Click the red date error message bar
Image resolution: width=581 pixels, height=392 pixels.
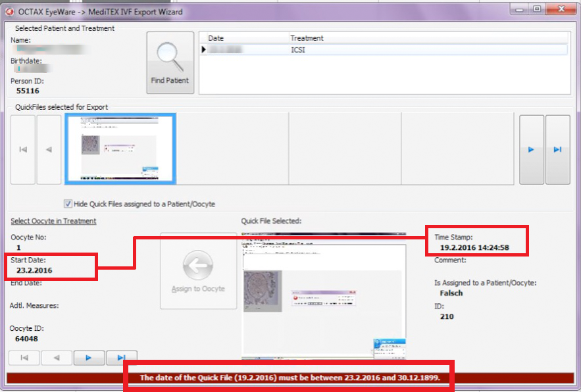pyautogui.click(x=290, y=378)
